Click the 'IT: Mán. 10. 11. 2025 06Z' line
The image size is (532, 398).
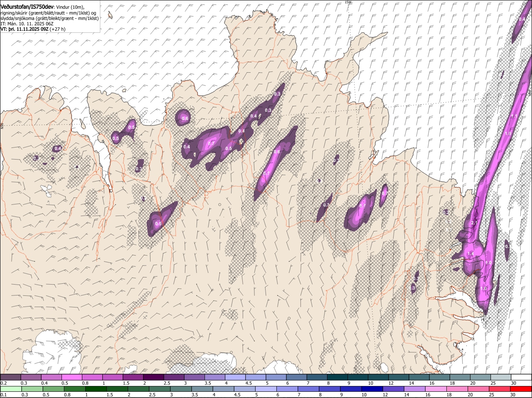[x=27, y=24]
